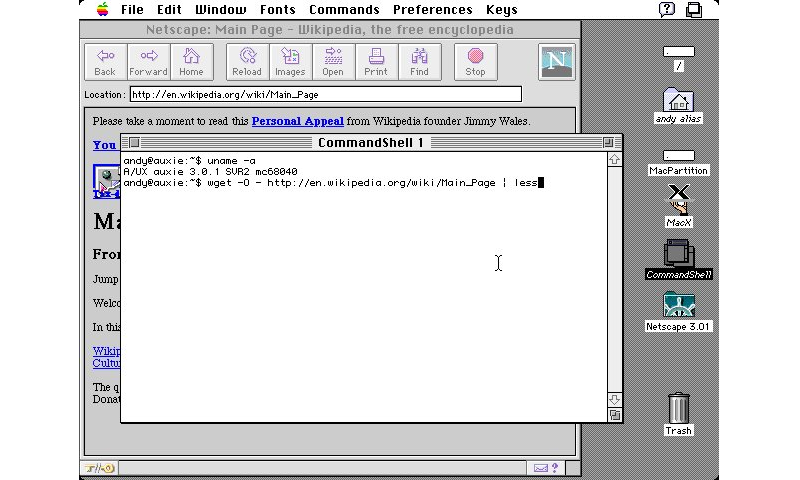Click the Open toolbar button in Netscape
This screenshot has height=480, width=800.
tap(333, 62)
